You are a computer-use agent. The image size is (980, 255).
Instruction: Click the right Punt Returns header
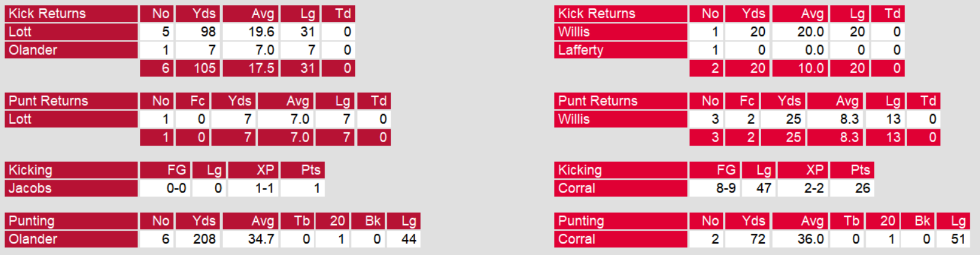coord(598,101)
